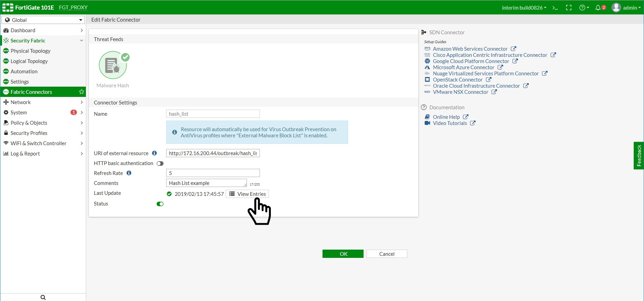Expand the Log & Report chevron
644x301 pixels.
82,153
